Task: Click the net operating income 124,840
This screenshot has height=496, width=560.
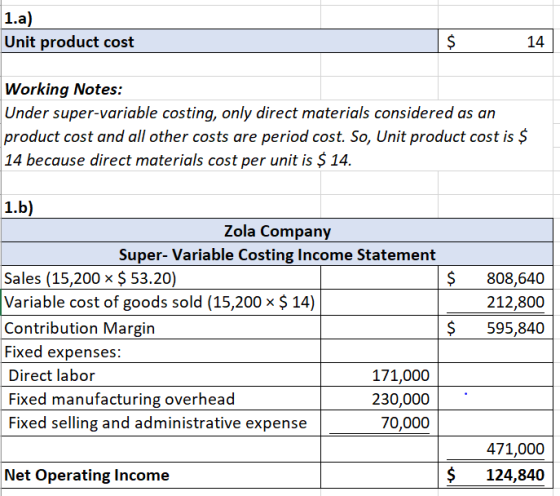Action: 495,475
